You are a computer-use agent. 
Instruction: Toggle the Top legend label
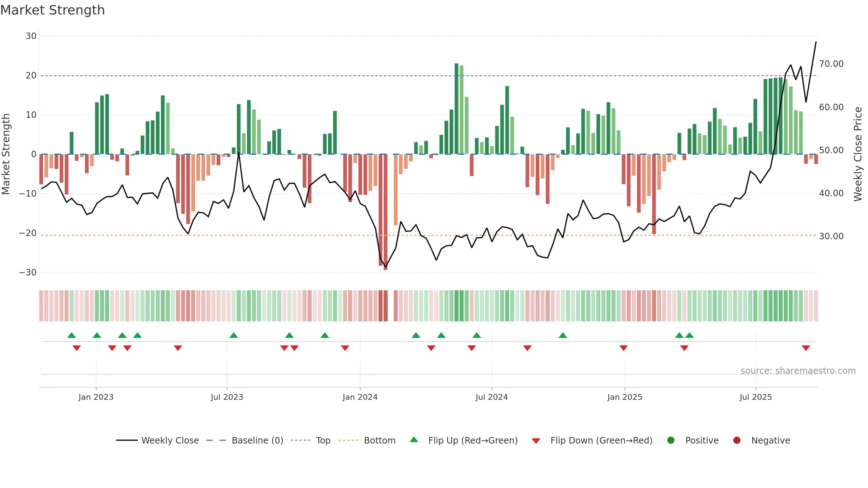click(x=323, y=440)
